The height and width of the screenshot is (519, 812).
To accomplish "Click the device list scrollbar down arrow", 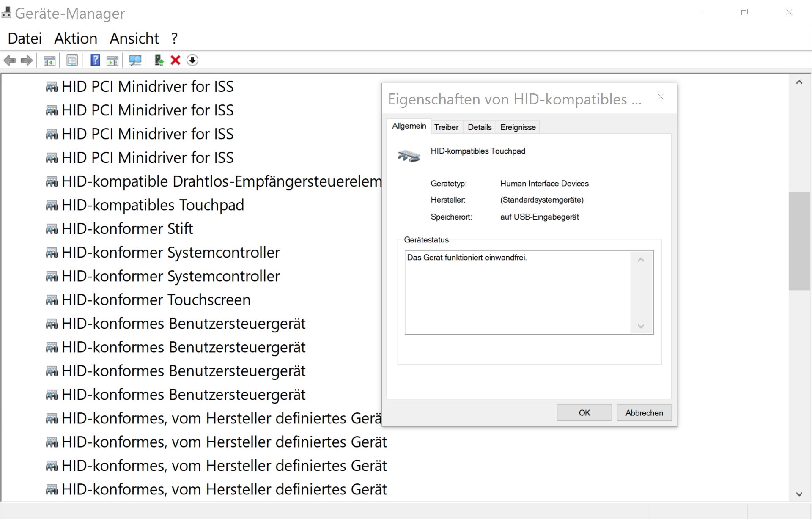I will tap(799, 494).
